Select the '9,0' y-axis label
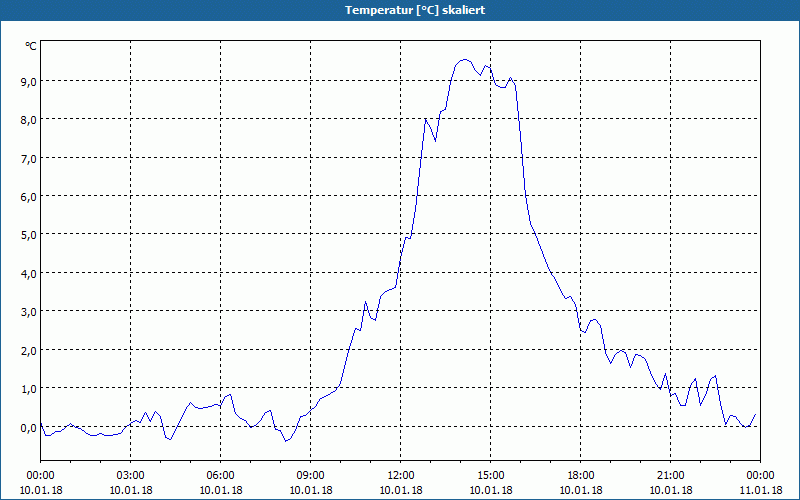This screenshot has width=800, height=500. 29,82
